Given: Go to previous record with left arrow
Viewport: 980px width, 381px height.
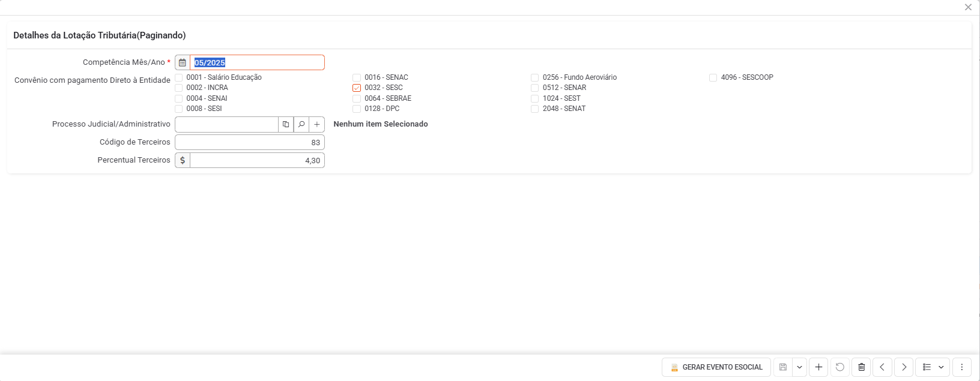Looking at the screenshot, I should (x=882, y=367).
